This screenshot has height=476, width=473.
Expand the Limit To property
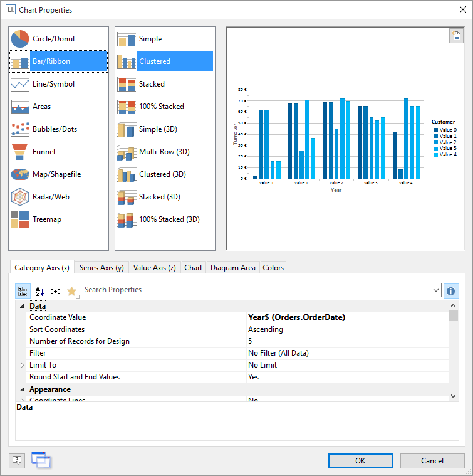[23, 365]
